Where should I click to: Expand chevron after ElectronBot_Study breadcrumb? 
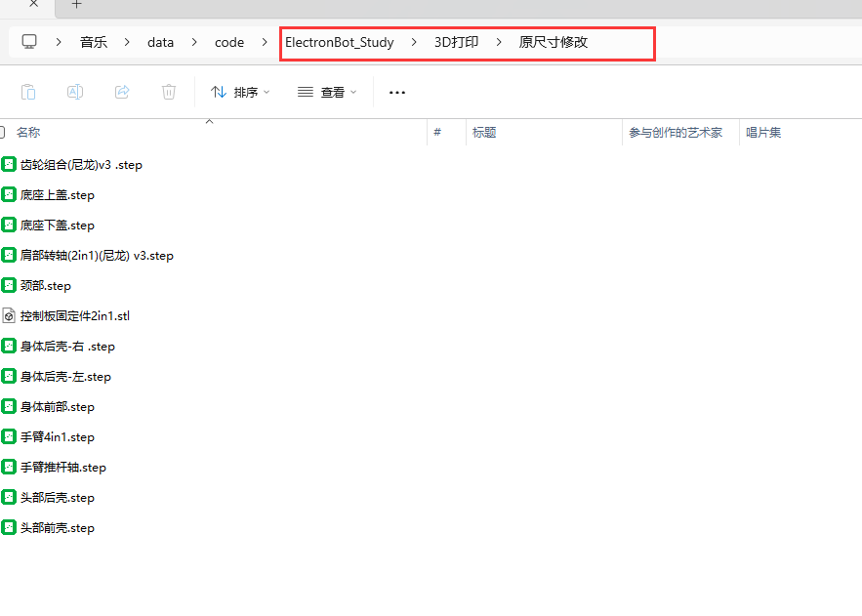(x=414, y=42)
